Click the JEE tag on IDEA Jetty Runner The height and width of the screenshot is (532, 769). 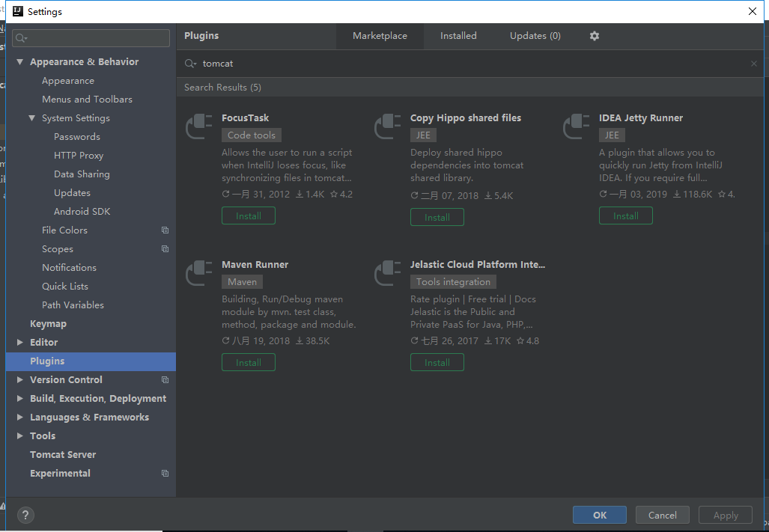(612, 135)
